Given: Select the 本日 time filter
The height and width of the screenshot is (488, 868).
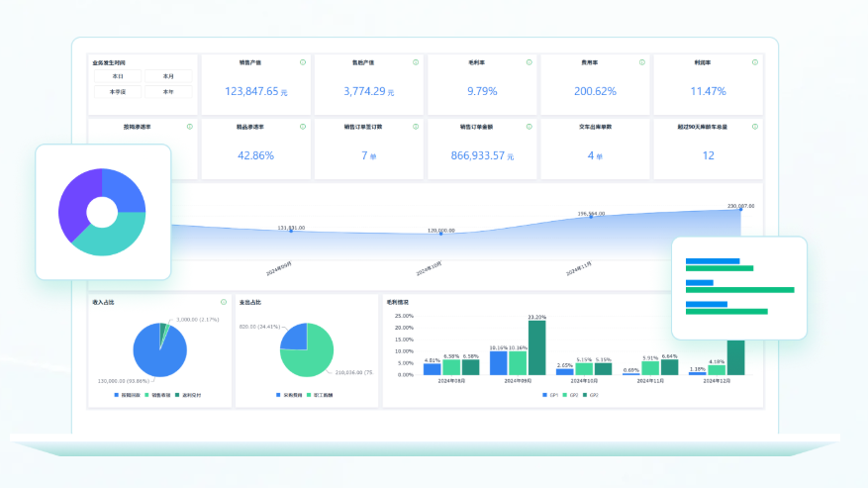Looking at the screenshot, I should pyautogui.click(x=118, y=76).
